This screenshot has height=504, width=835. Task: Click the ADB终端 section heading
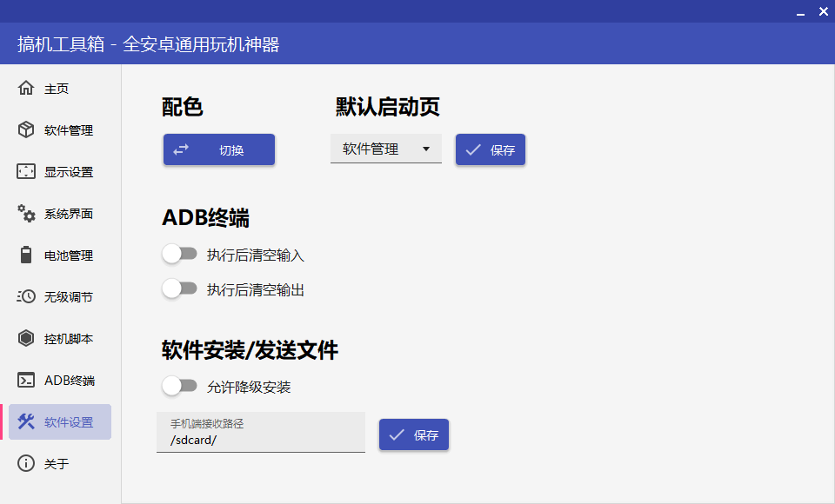click(205, 217)
